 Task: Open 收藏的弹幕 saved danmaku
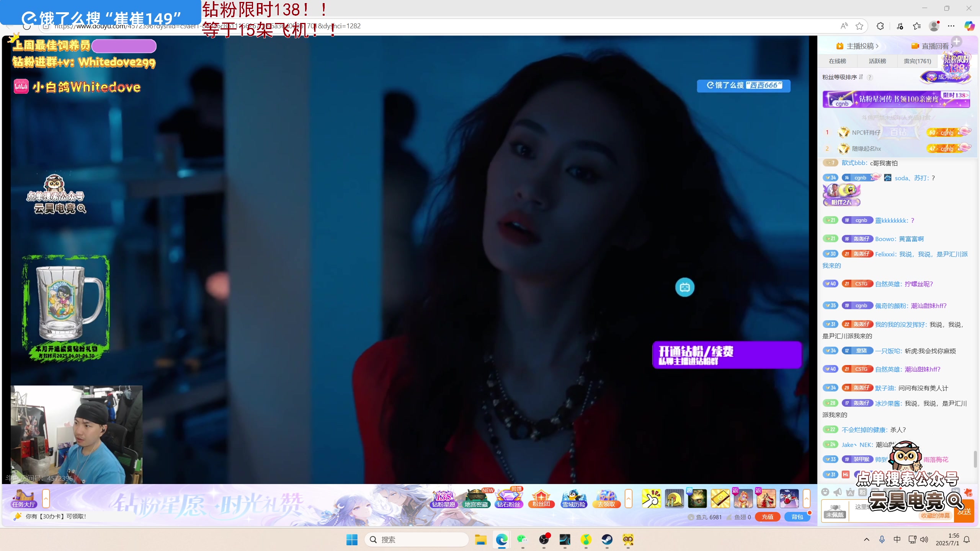936,516
